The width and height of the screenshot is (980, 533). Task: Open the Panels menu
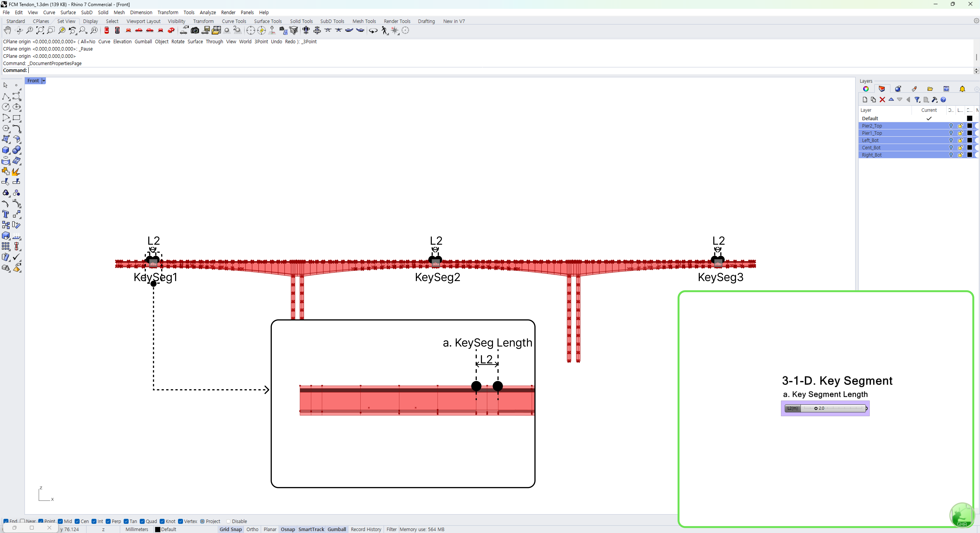point(247,13)
